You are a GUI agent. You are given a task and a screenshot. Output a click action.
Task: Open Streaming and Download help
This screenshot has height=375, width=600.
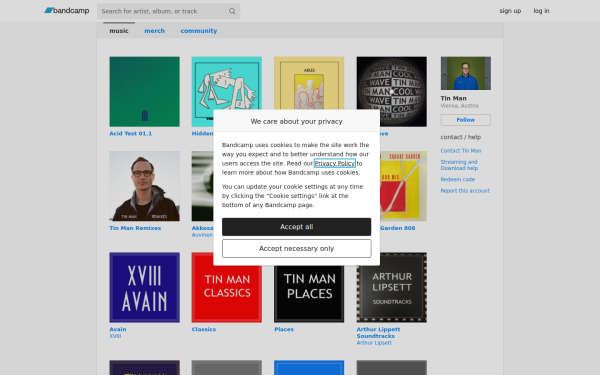[x=459, y=165]
